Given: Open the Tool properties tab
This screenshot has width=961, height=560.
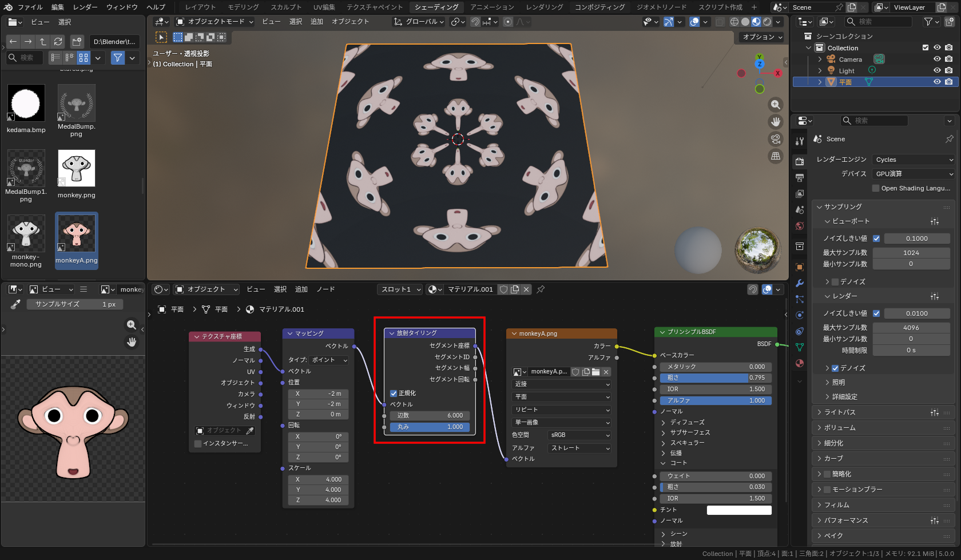Looking at the screenshot, I should [x=800, y=141].
